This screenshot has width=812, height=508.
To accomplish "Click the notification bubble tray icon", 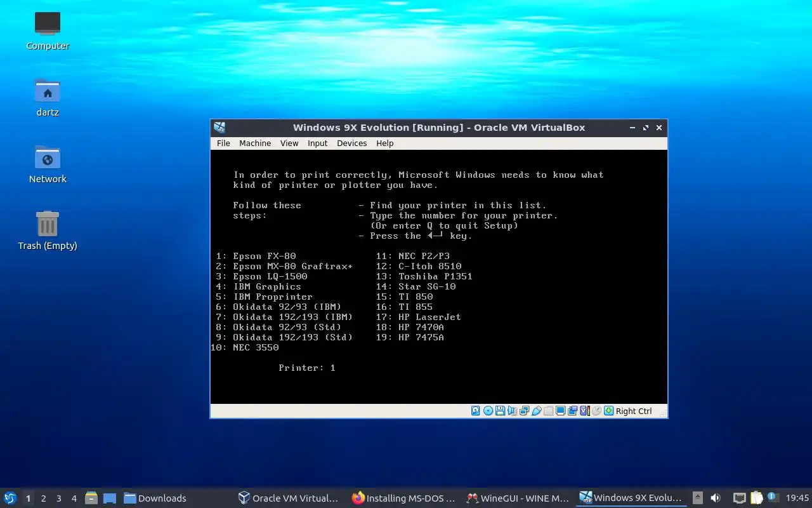I will pyautogui.click(x=773, y=497).
